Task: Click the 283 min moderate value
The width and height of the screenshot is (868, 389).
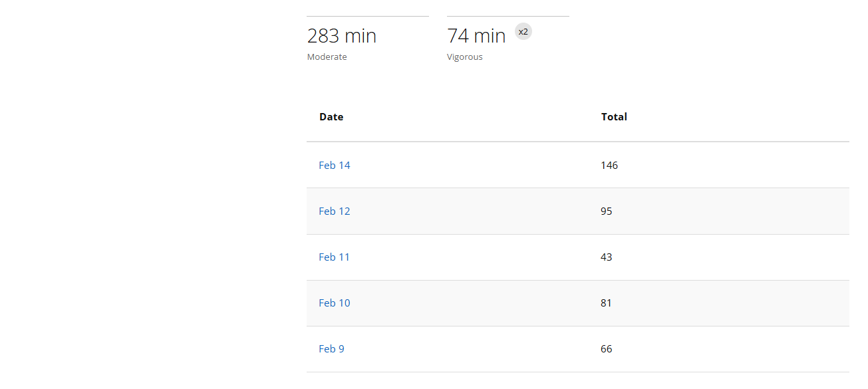Action: pyautogui.click(x=342, y=36)
